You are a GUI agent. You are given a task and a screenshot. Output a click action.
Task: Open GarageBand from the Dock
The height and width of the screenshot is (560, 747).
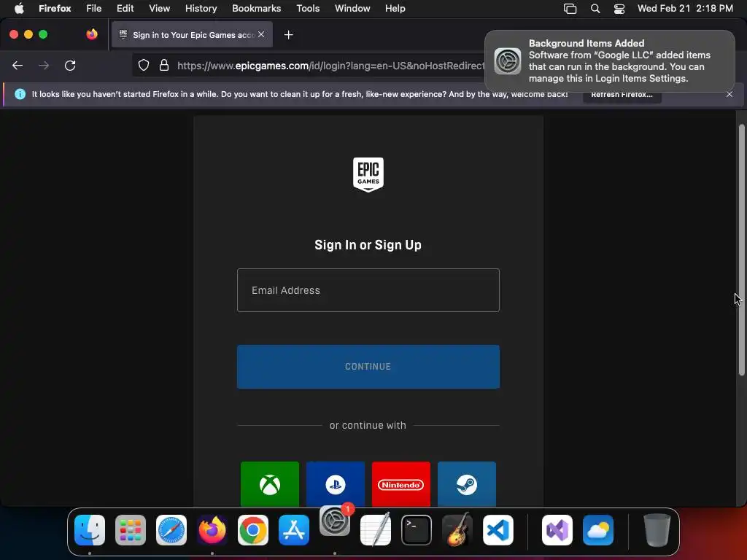coord(457,530)
